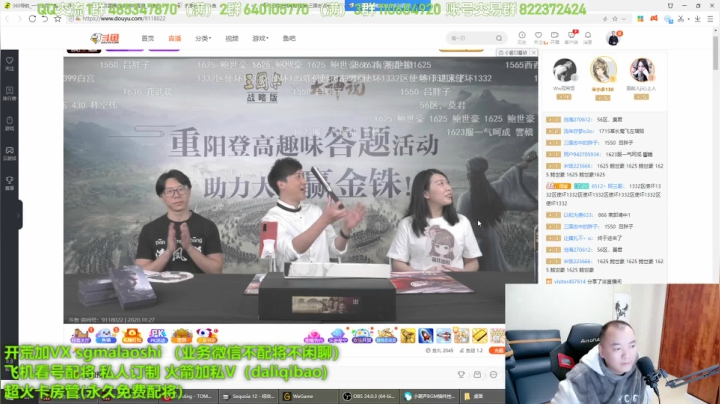Open the client download icon with red badge
Screen dimensions: 720x404
571,37
